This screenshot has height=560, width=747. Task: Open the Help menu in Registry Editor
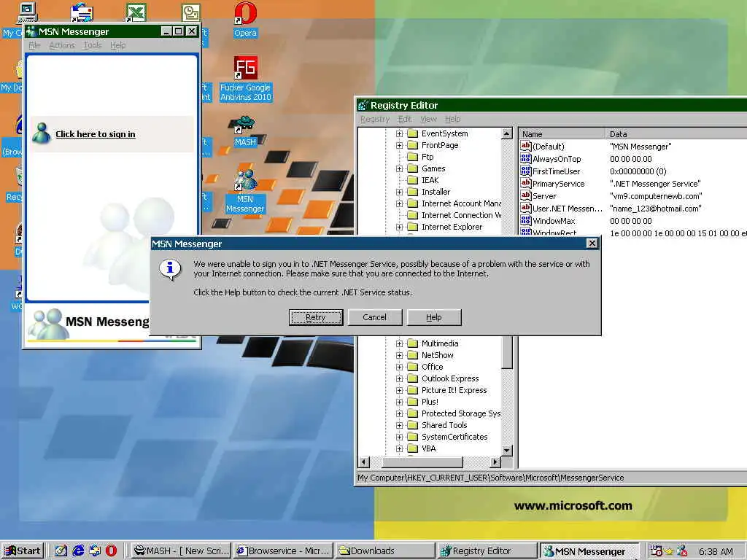pos(452,119)
